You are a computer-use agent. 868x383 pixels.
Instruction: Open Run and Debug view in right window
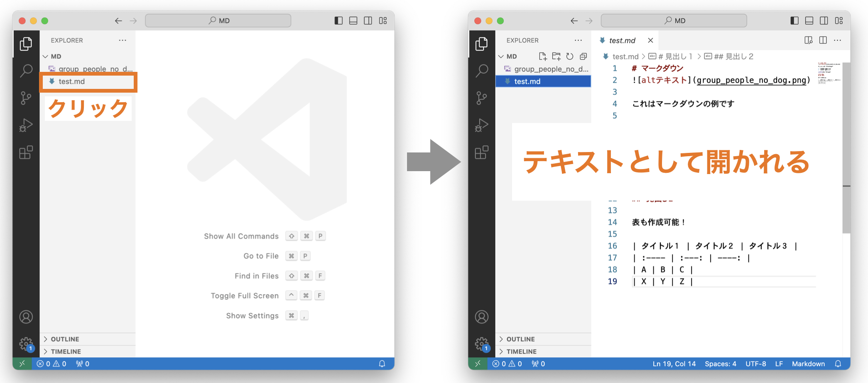click(x=481, y=125)
